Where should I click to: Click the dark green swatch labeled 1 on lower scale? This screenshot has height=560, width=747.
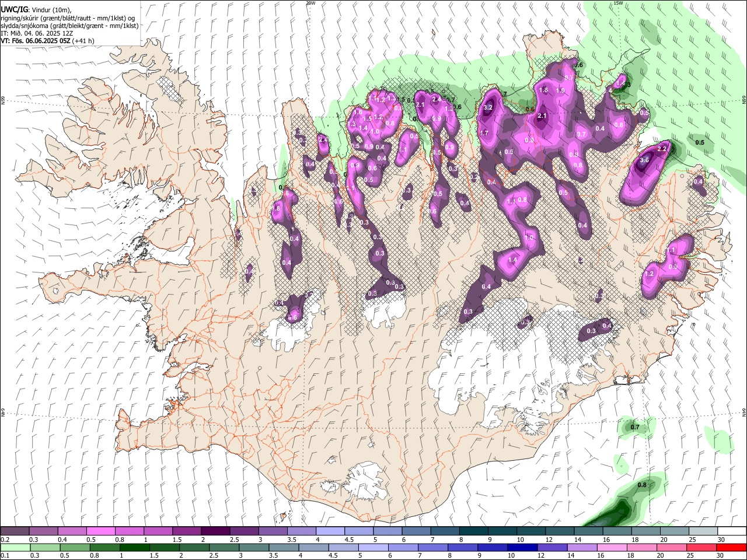point(134,547)
